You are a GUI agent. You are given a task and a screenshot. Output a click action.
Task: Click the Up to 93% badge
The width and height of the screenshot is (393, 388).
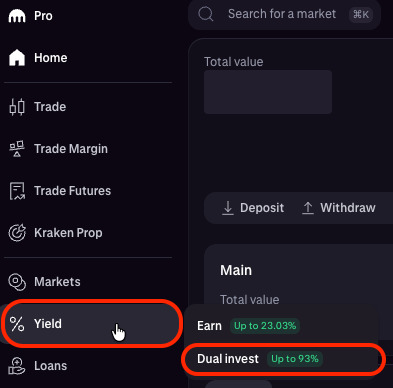295,359
